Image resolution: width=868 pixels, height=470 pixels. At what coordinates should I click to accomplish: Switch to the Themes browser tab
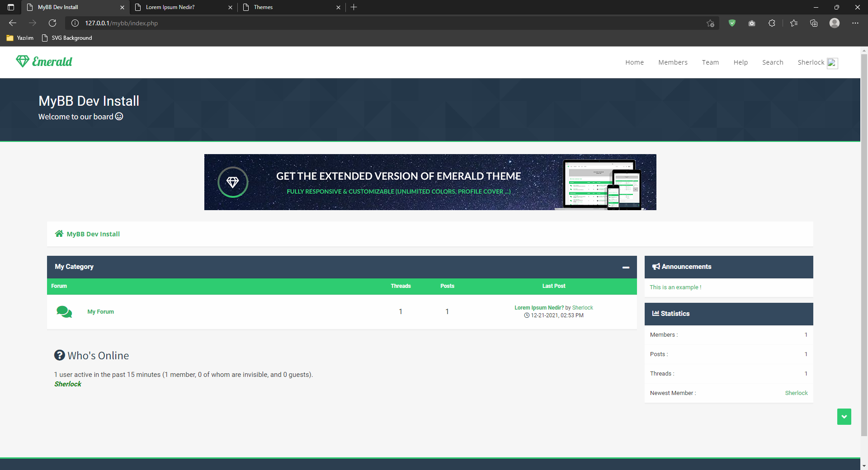point(292,7)
